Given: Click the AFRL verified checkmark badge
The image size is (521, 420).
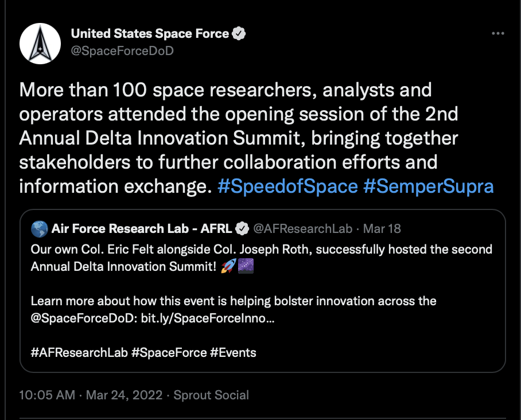Looking at the screenshot, I should point(242,228).
